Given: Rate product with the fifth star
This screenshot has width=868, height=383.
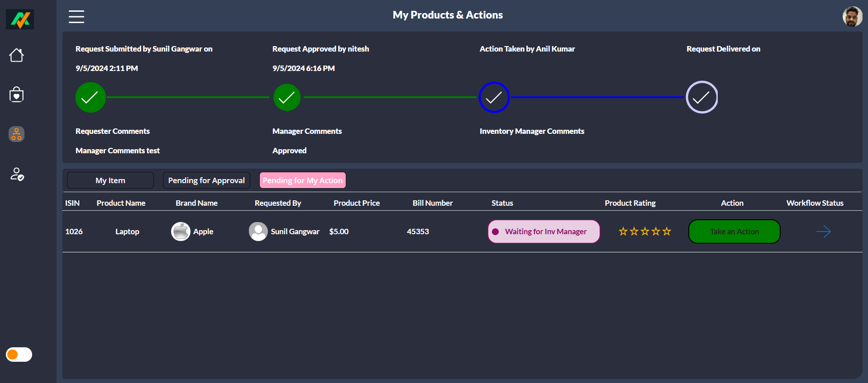Looking at the screenshot, I should click(x=667, y=232).
